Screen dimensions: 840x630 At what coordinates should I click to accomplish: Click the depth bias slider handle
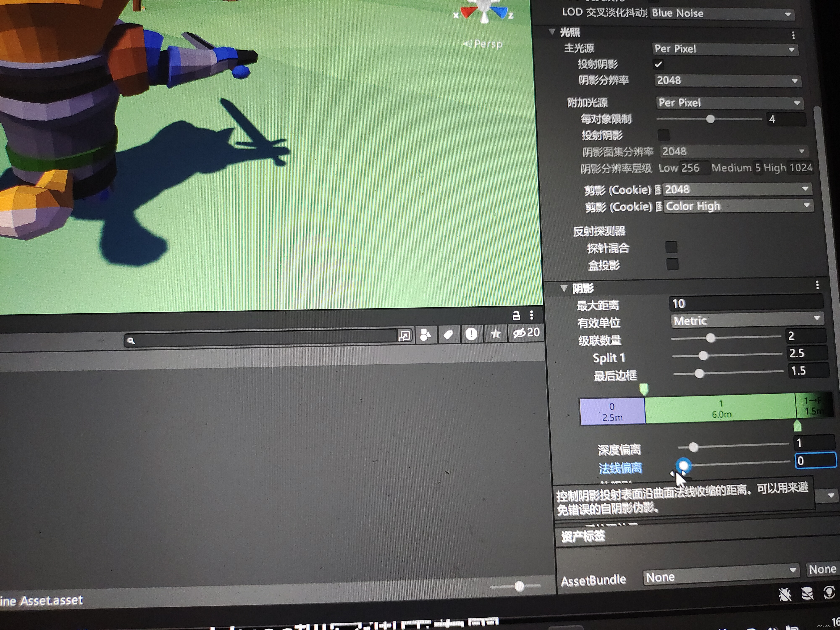pos(693,447)
